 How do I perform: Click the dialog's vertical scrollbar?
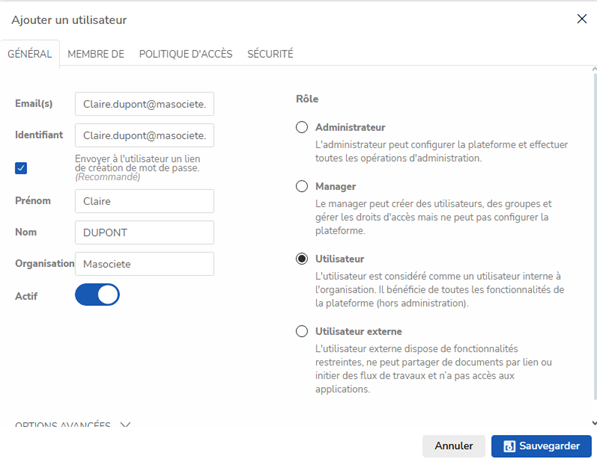(x=594, y=236)
